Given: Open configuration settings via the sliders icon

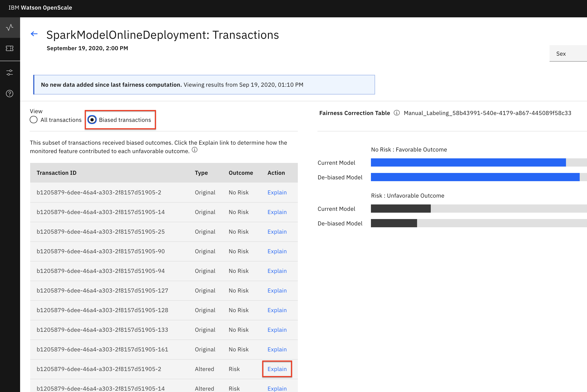Looking at the screenshot, I should [x=10, y=73].
